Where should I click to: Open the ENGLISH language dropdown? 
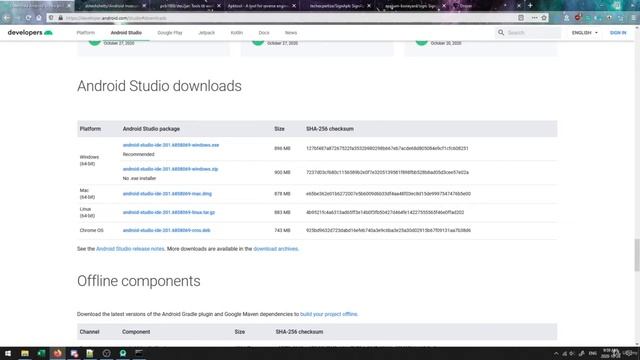(x=584, y=33)
